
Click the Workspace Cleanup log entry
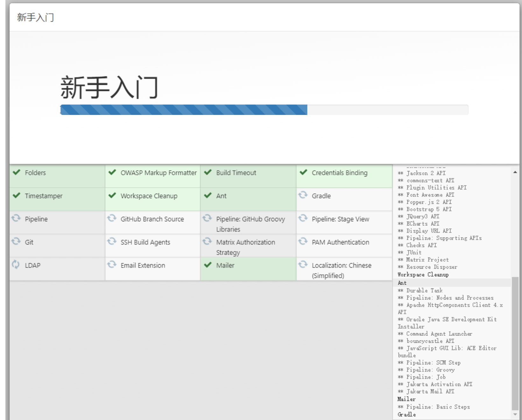[423, 275]
